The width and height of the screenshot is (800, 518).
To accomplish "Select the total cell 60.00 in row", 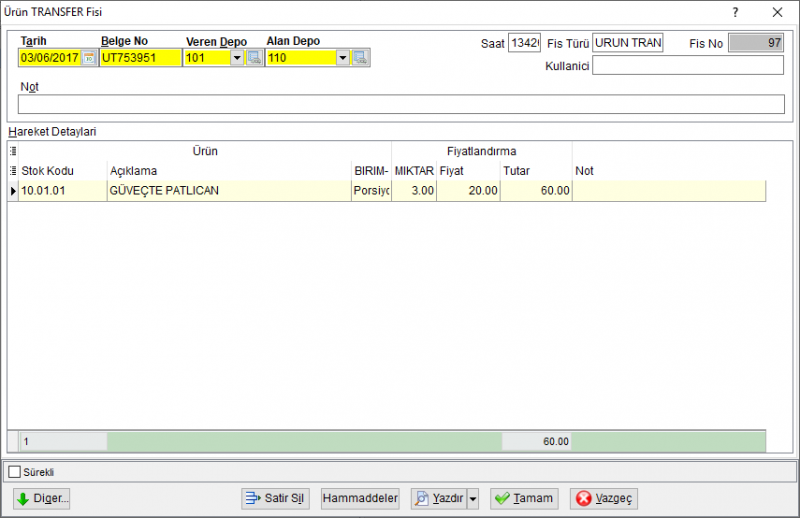I will 536,191.
